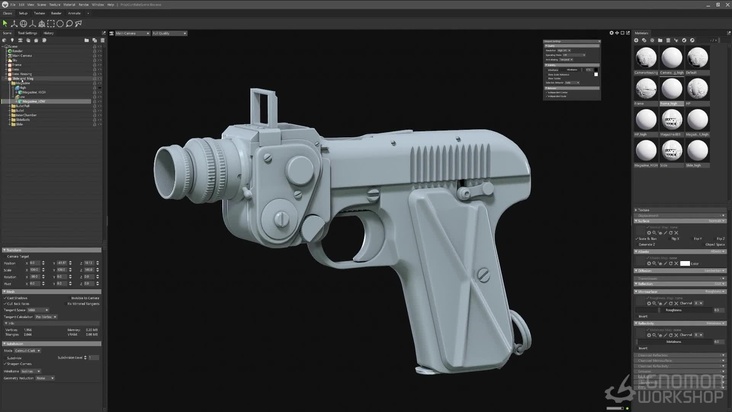Select the arrow selection tool in toolbar
Screen dimensions: 732x412
tap(7, 22)
